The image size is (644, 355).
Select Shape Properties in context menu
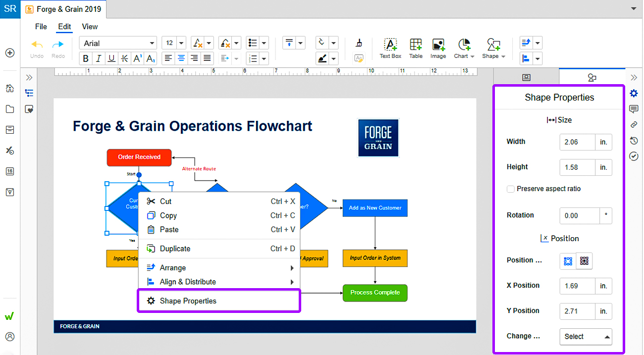click(x=219, y=301)
